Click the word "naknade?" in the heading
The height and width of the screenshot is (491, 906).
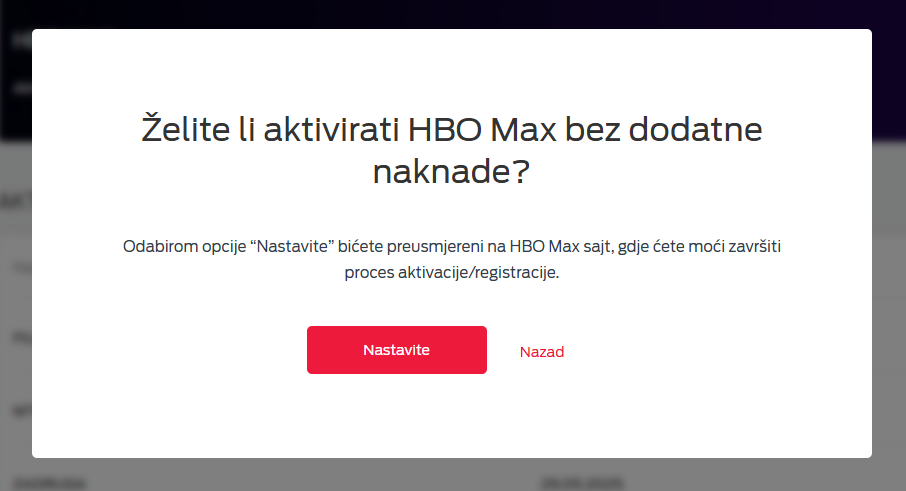[451, 172]
